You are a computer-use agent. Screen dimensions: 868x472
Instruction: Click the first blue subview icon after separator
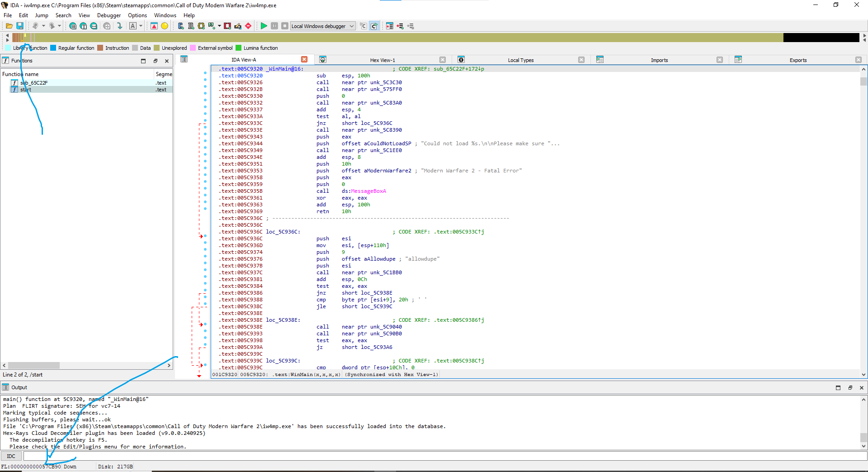(x=181, y=26)
